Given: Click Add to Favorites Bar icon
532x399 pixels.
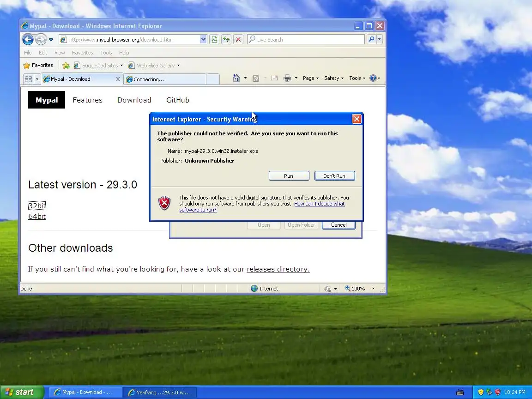Looking at the screenshot, I should pos(66,66).
